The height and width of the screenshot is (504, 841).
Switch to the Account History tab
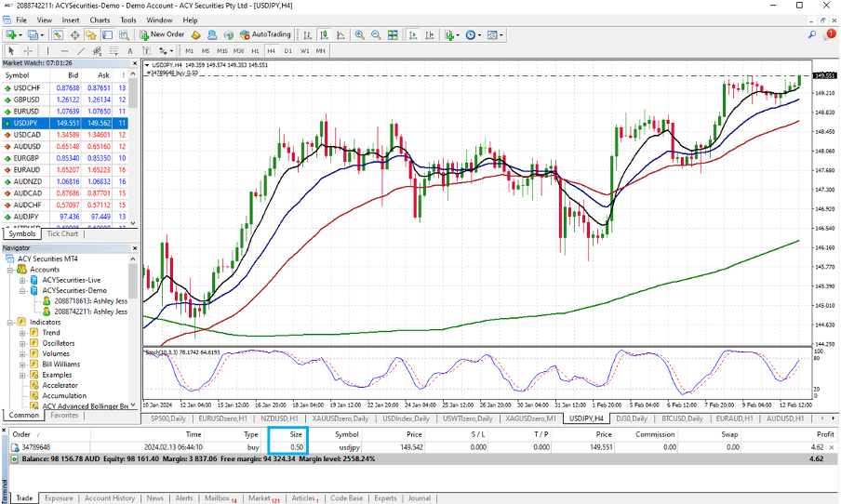110,498
